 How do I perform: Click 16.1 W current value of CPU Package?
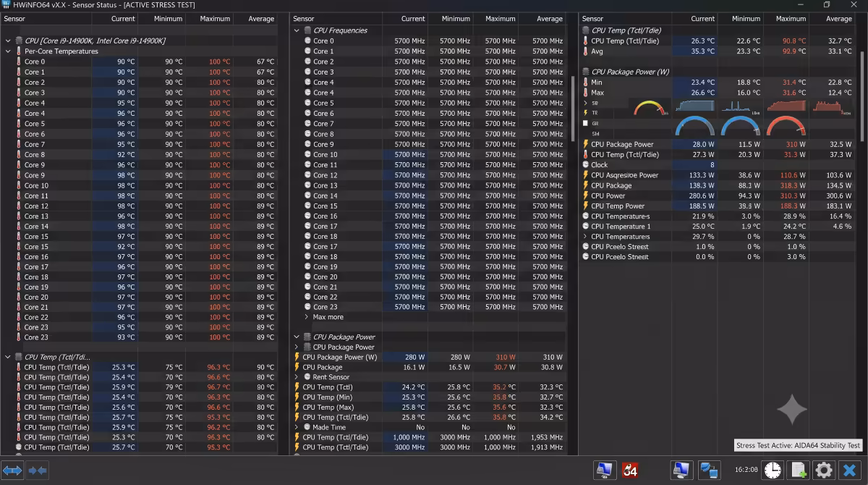[x=414, y=367]
